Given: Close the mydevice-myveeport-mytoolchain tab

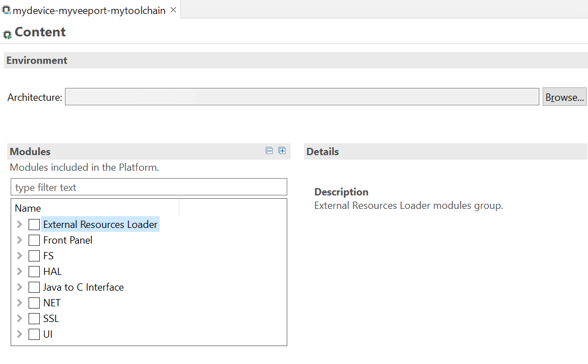Looking at the screenshot, I should pos(173,10).
